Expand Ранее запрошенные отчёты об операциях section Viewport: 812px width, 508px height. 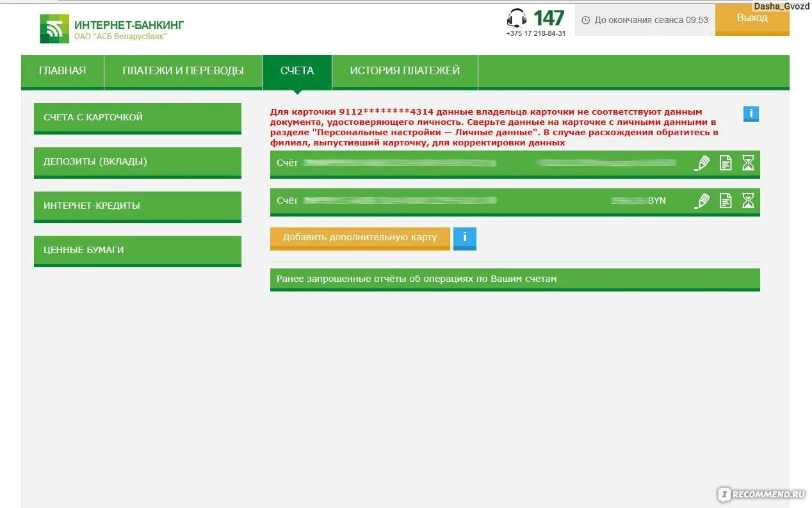tap(515, 280)
